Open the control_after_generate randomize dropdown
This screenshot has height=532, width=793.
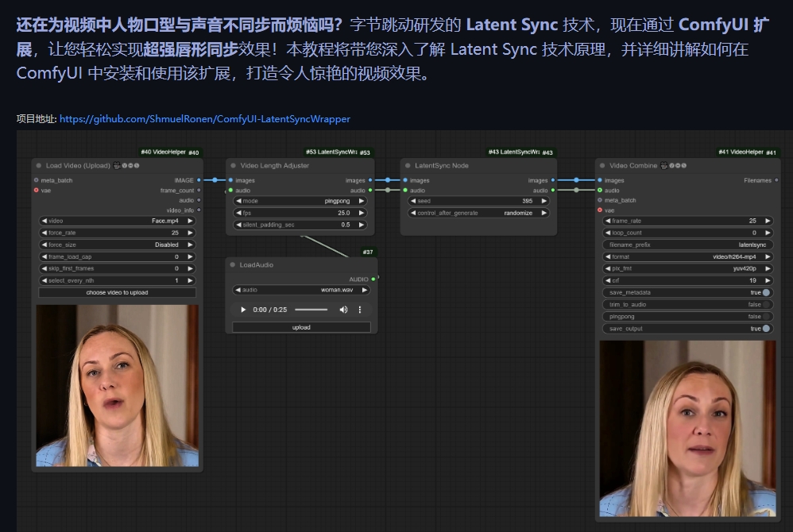click(x=478, y=213)
